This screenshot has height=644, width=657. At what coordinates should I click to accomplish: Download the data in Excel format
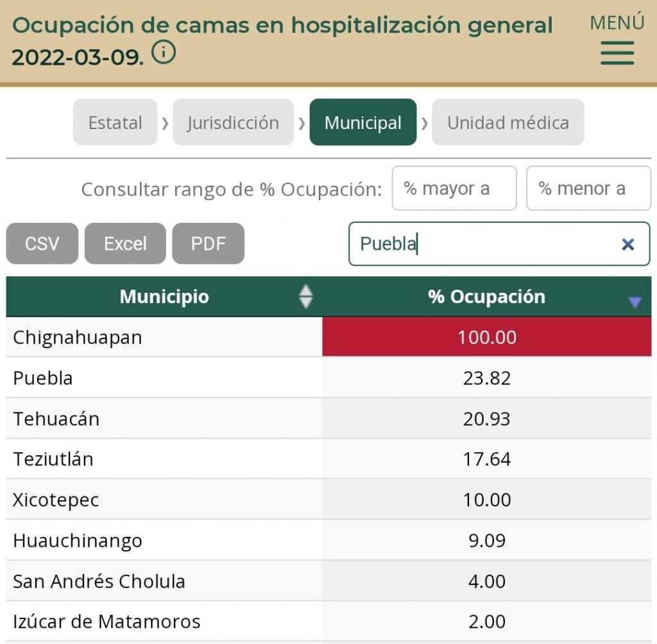point(124,243)
